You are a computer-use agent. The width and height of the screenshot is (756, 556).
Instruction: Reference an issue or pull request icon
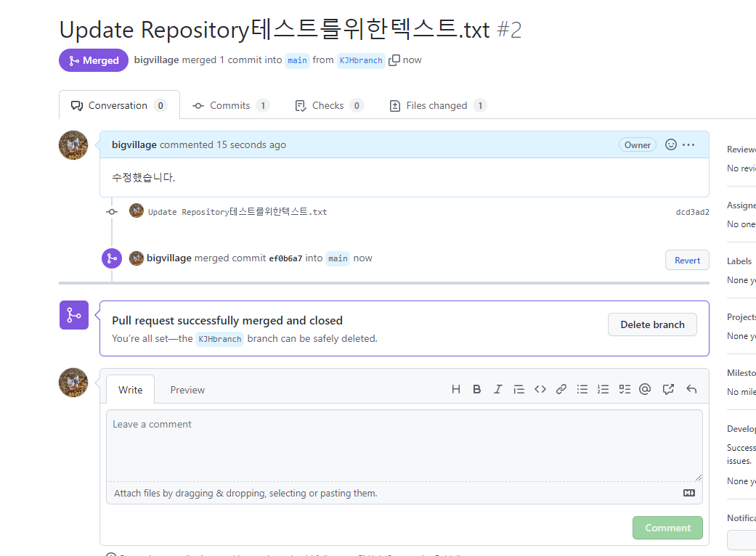click(668, 389)
